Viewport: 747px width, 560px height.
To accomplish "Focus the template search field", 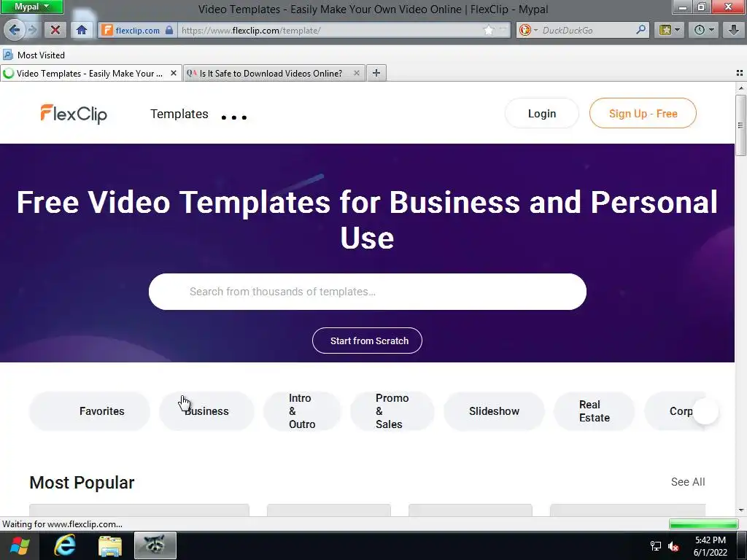I will pyautogui.click(x=368, y=292).
